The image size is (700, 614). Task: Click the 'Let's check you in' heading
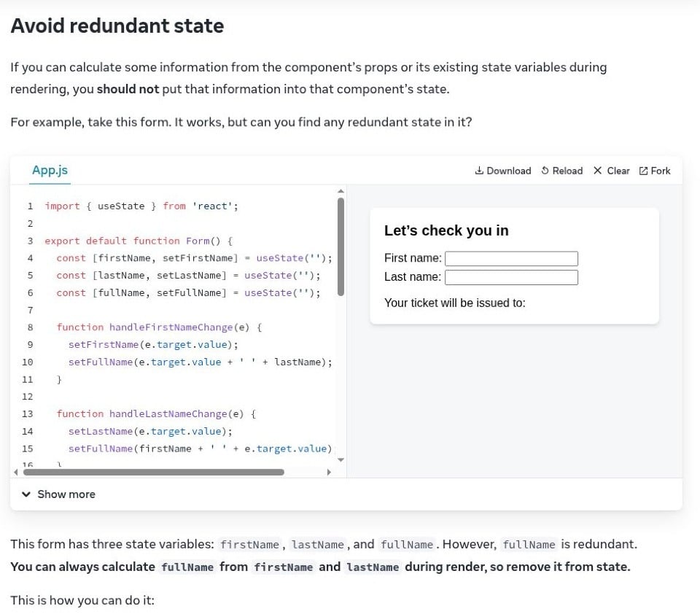pyautogui.click(x=446, y=230)
